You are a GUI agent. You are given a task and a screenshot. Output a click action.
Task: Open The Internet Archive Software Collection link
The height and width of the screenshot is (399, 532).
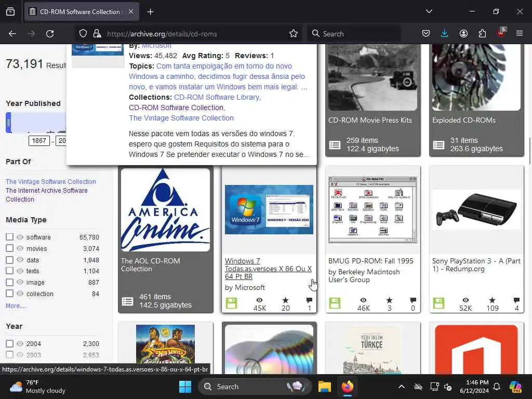(46, 195)
